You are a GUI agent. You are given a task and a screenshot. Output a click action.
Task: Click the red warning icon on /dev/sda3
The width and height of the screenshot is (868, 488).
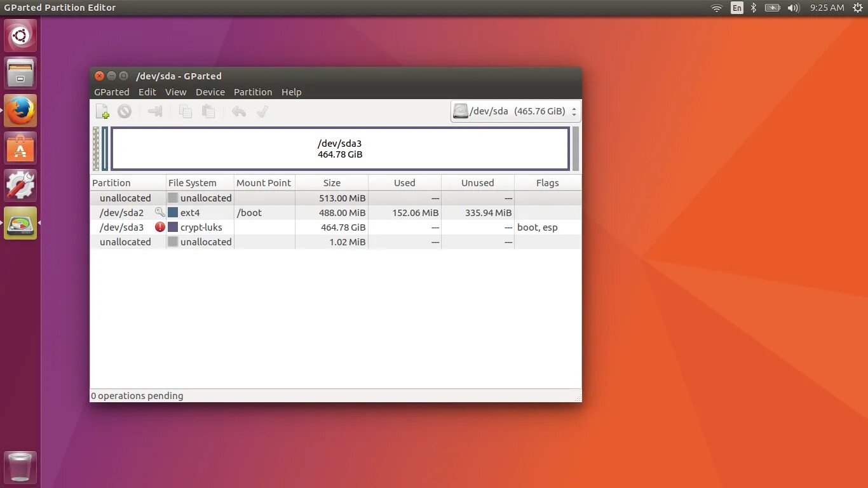point(160,227)
